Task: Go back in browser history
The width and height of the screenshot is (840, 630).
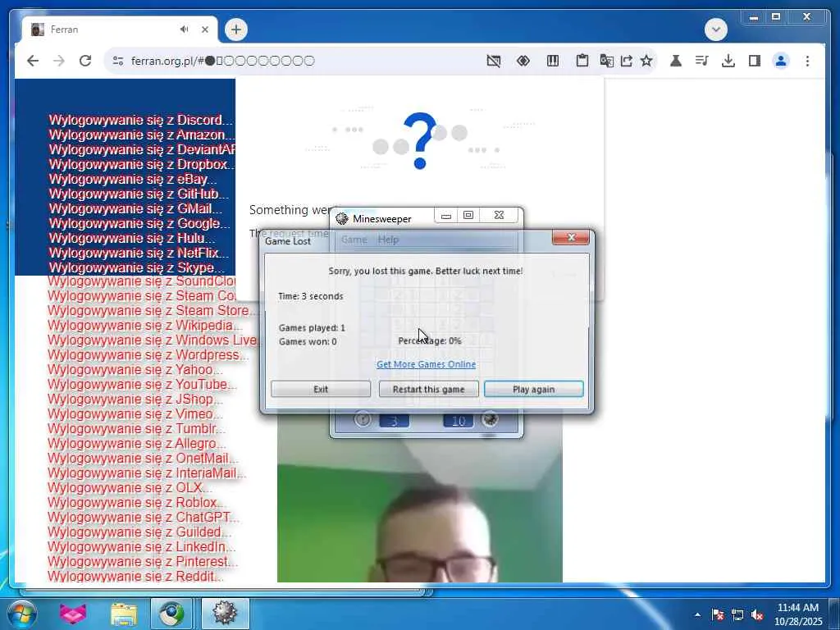Action: point(33,61)
